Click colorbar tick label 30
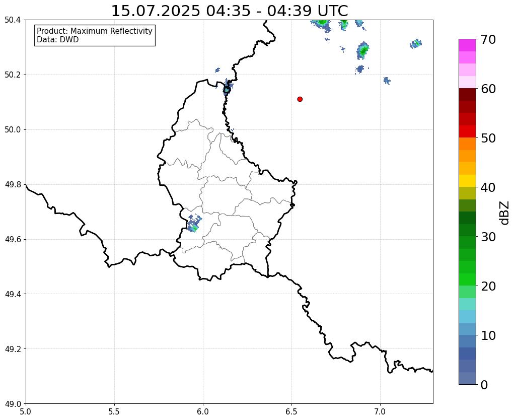Image resolution: width=515 pixels, height=420 pixels. click(488, 237)
